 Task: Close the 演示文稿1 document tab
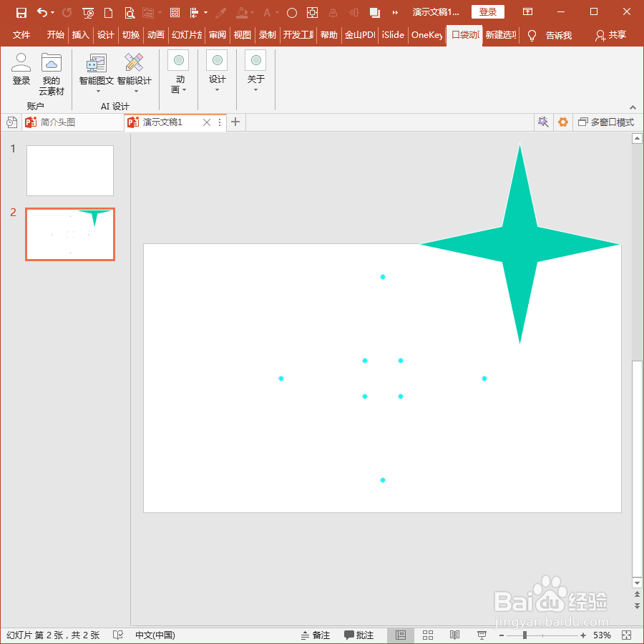click(x=207, y=122)
